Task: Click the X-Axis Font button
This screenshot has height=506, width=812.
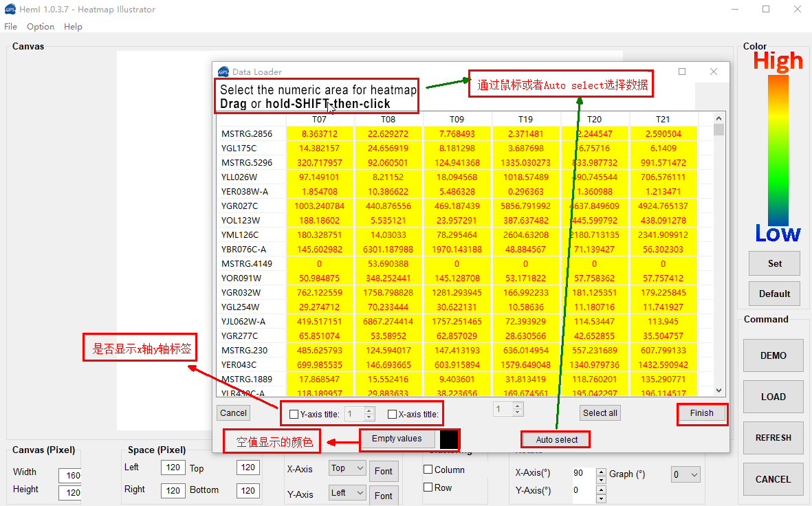Action: [x=384, y=472]
